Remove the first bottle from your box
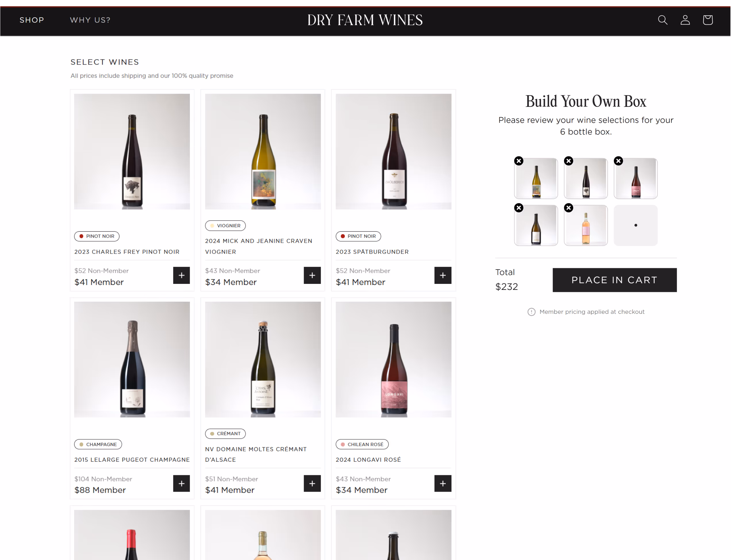 519,161
